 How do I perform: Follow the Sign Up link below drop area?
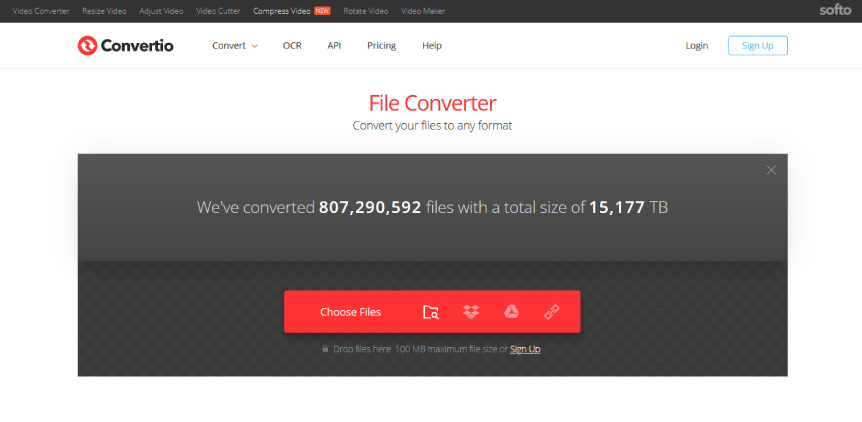pos(525,349)
